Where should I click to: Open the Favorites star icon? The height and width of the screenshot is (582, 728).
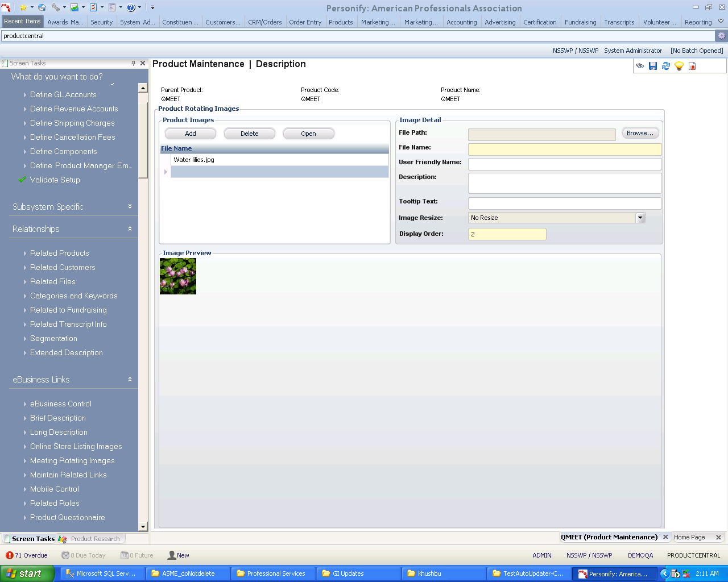coord(23,7)
